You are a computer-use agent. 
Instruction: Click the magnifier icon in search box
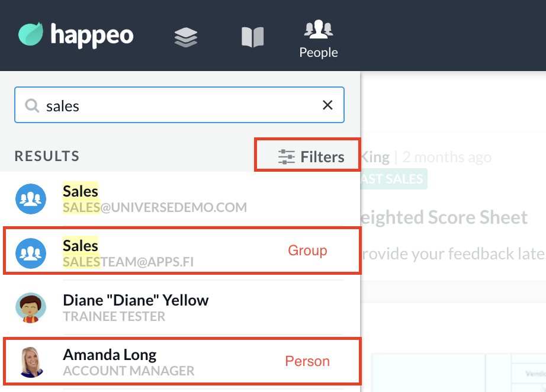tap(31, 105)
